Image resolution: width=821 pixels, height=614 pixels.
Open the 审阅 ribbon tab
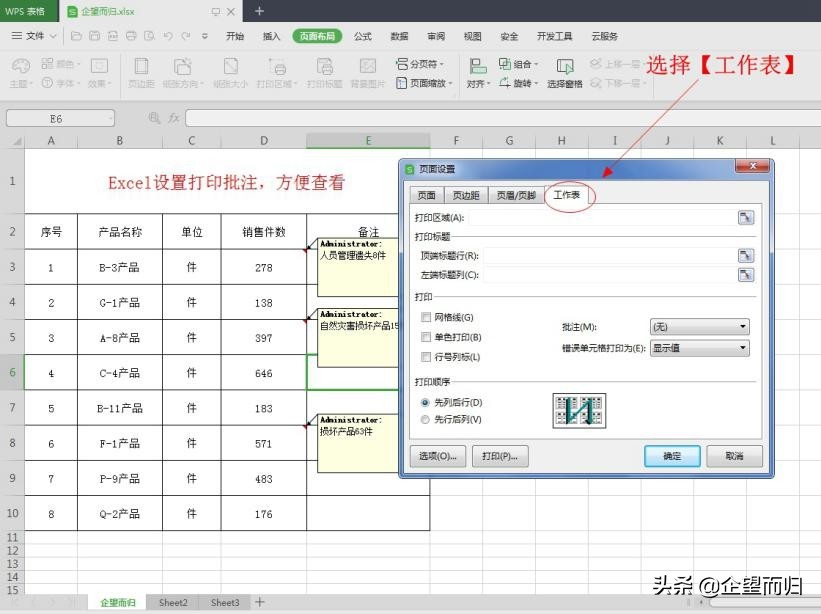pos(435,36)
